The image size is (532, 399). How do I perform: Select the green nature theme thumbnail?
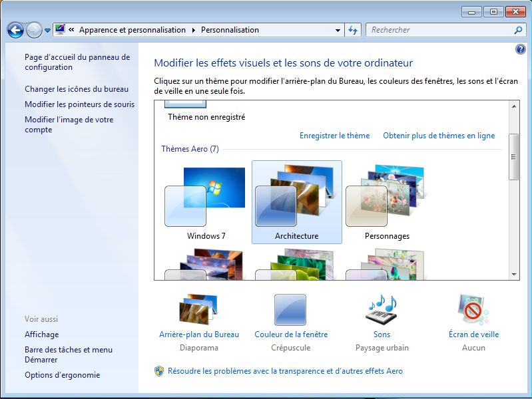[294, 265]
